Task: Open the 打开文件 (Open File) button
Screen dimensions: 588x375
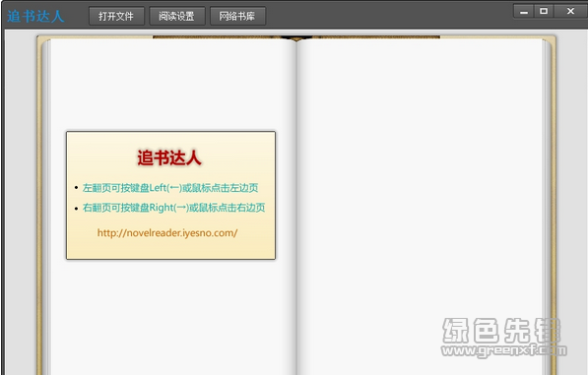Action: (x=116, y=16)
